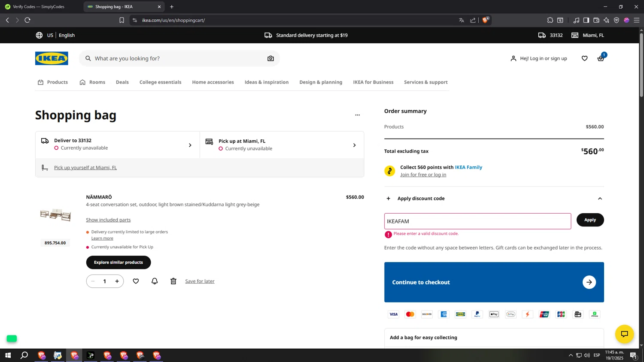Screen dimensions: 644x362
Task: Open the Brave Leo AI icon
Action: click(x=606, y=20)
